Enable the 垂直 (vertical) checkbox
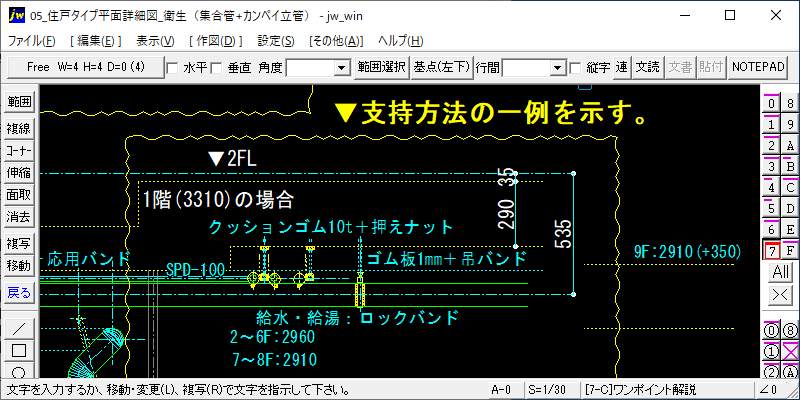 pyautogui.click(x=217, y=68)
